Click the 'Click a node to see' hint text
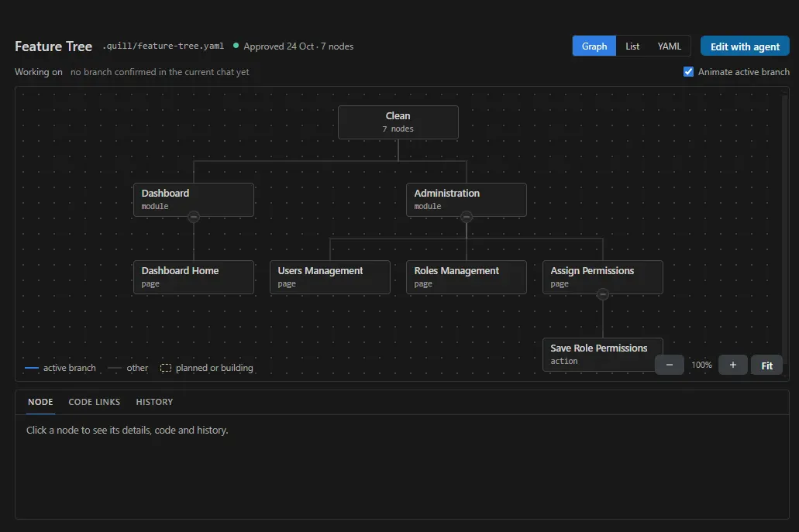Image resolution: width=799 pixels, height=532 pixels. tap(127, 431)
